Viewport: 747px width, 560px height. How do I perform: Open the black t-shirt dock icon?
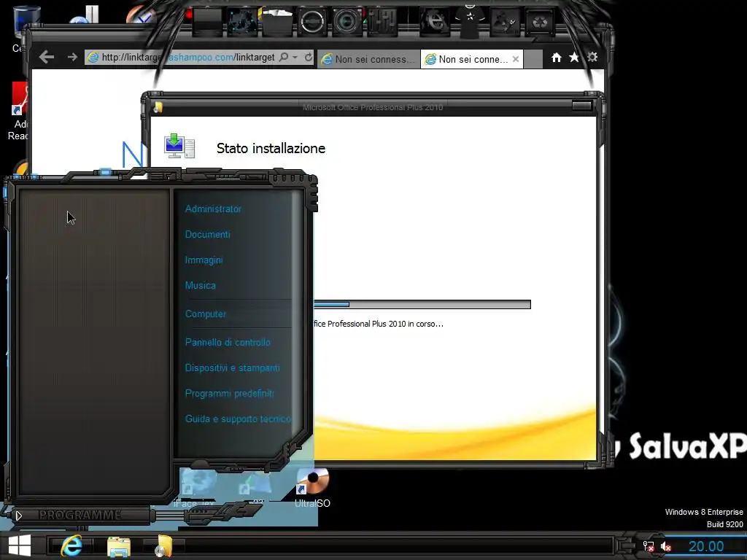470,20
